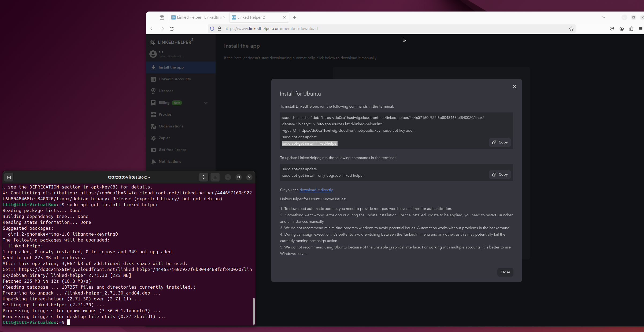The height and width of the screenshot is (332, 644).
Task: Click the user profile avatar icon
Action: tap(153, 54)
